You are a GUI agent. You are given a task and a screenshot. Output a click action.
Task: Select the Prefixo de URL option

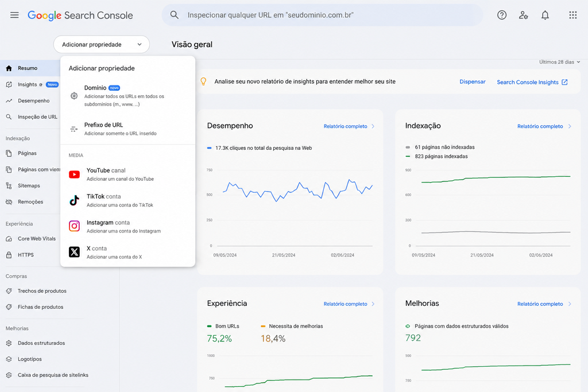(127, 129)
